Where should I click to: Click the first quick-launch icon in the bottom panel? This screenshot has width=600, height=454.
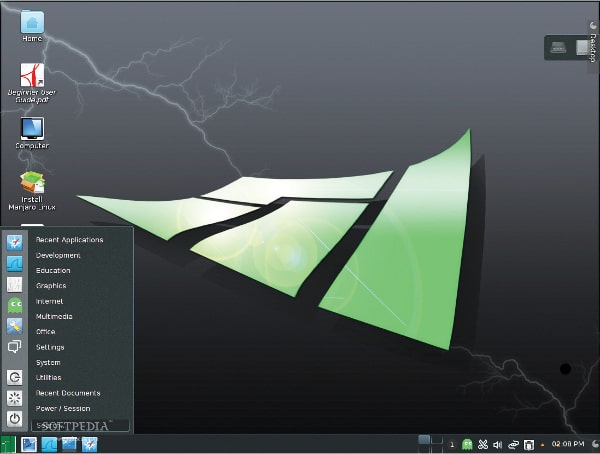click(29, 444)
